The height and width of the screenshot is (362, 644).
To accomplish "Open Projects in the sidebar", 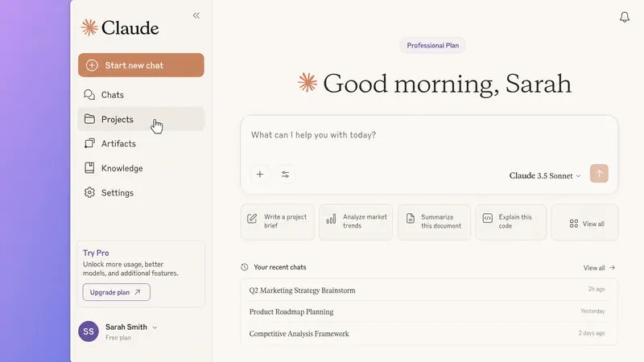I will [x=141, y=119].
